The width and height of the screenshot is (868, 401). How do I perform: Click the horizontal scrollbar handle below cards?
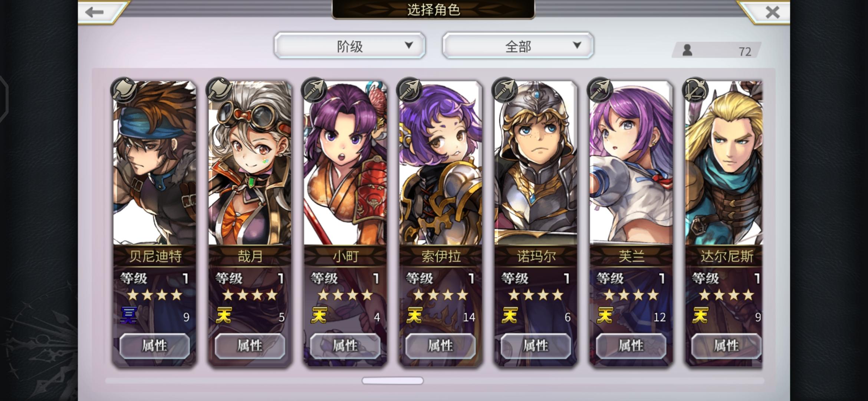click(392, 381)
